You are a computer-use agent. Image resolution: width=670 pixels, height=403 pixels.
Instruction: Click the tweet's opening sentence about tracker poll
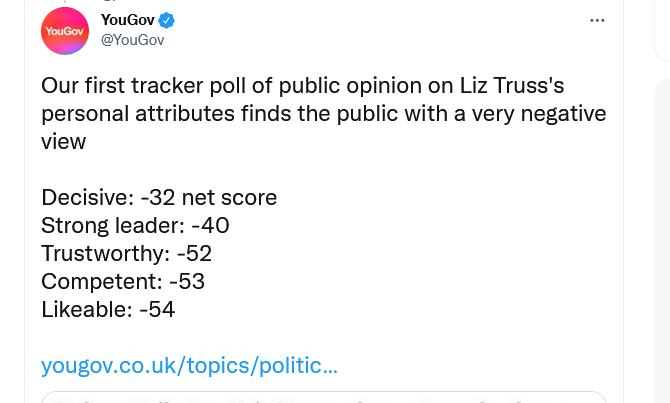tap(323, 114)
